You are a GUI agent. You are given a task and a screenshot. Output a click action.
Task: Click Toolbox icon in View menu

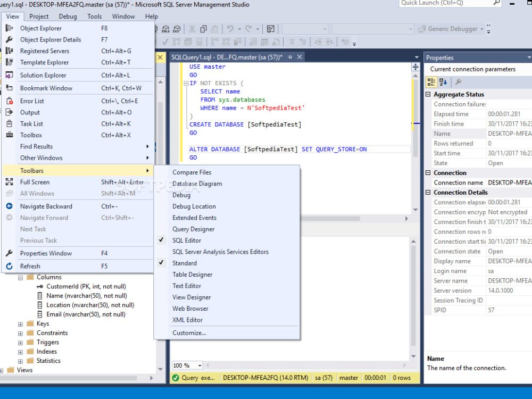tap(9, 135)
